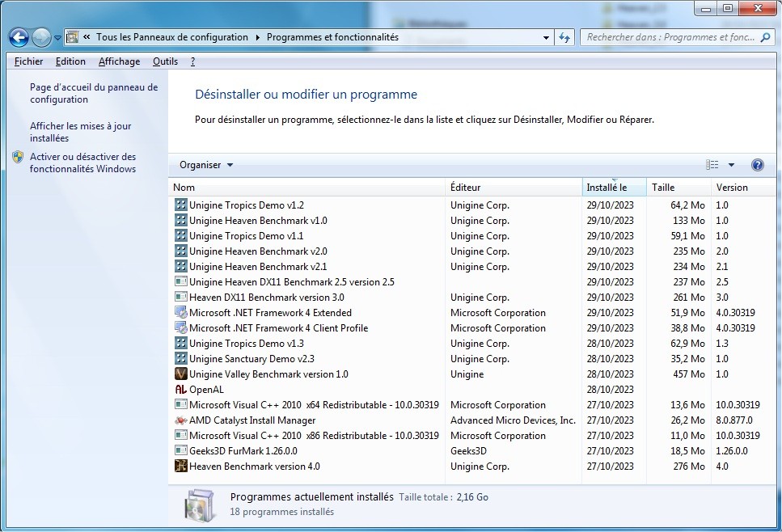Click the 'Programmes et fonctionnalités' breadcrumb
Image resolution: width=782 pixels, height=532 pixels.
coord(332,37)
